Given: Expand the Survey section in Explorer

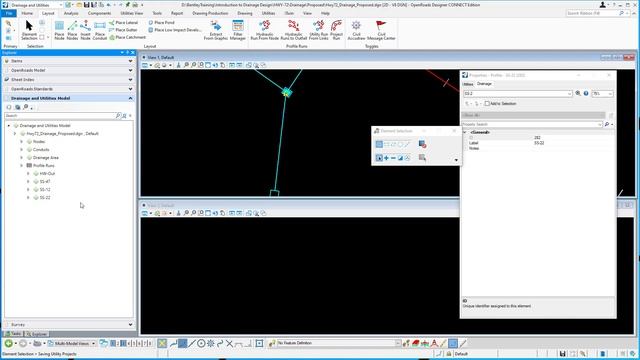Looking at the screenshot, I should [131, 325].
